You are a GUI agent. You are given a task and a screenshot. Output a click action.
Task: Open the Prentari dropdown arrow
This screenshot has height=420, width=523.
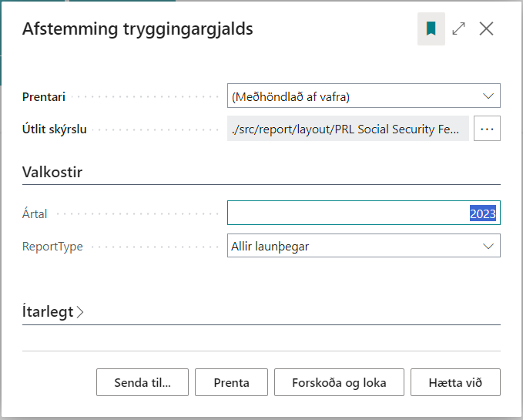coord(488,96)
